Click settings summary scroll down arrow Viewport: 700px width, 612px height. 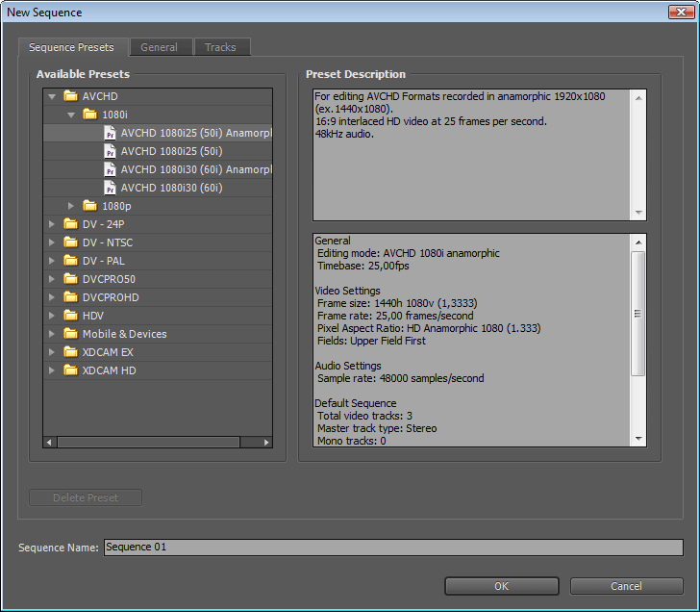click(638, 439)
